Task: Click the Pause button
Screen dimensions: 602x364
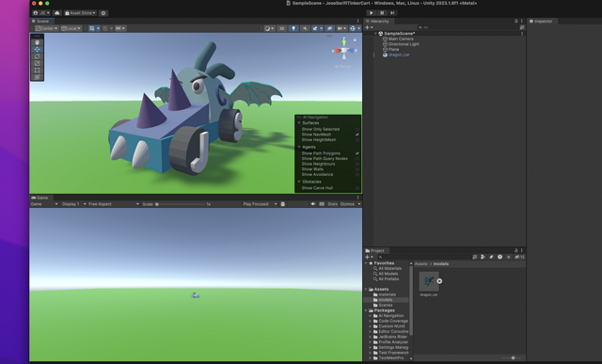Action: tap(382, 13)
